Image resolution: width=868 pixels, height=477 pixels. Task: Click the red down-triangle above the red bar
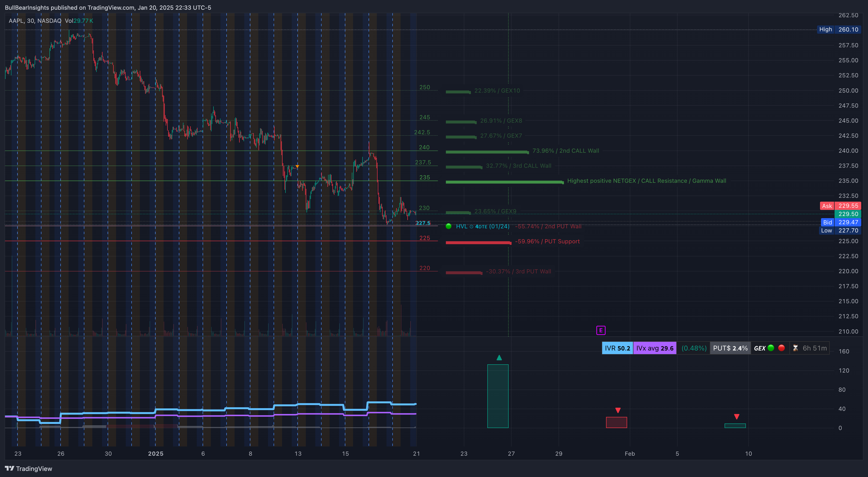pos(618,410)
